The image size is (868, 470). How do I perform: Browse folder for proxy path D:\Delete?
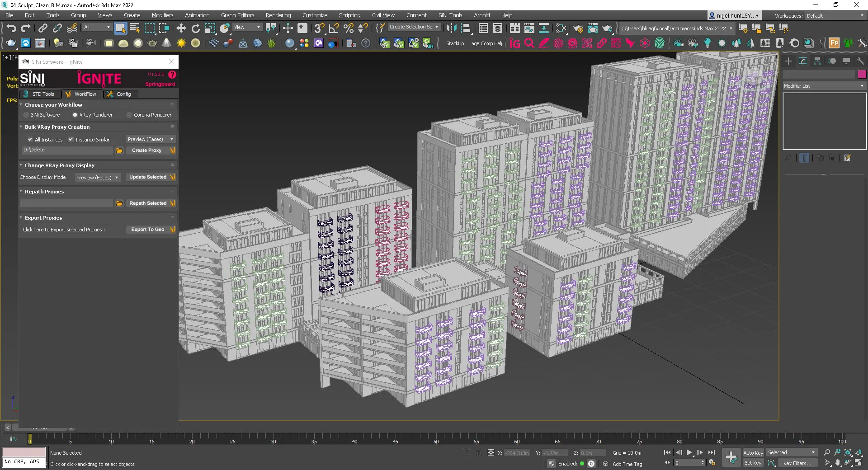[119, 150]
